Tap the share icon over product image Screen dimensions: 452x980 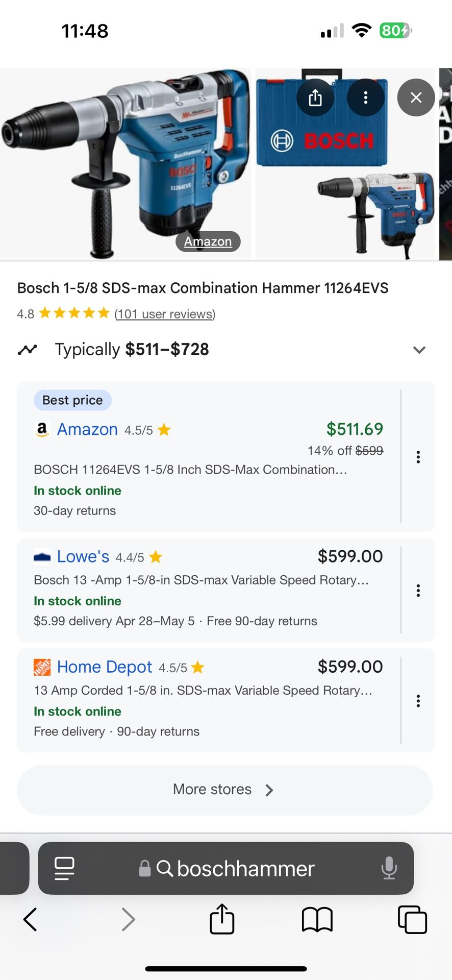(315, 97)
